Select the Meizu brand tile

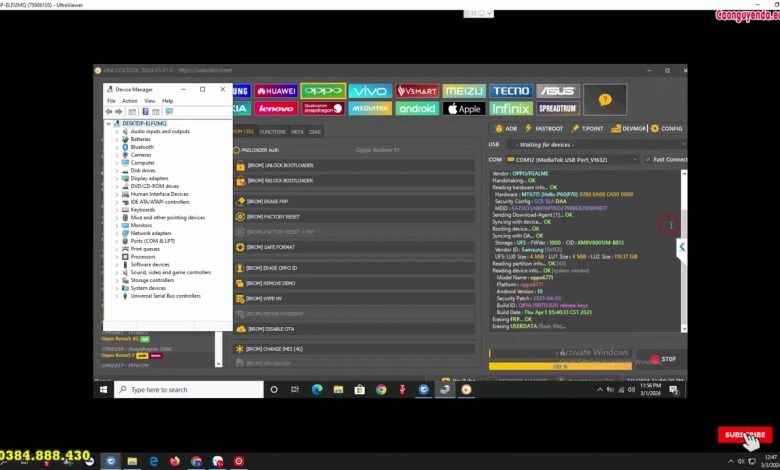pyautogui.click(x=464, y=91)
